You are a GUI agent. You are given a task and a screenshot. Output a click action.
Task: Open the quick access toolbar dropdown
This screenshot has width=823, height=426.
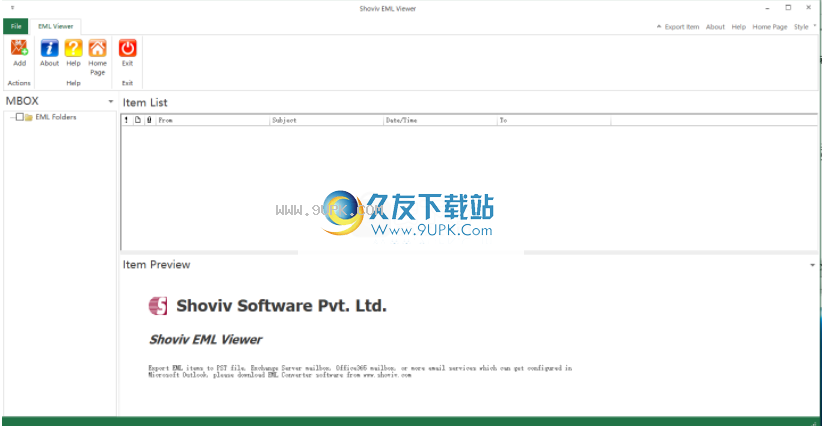[13, 8]
